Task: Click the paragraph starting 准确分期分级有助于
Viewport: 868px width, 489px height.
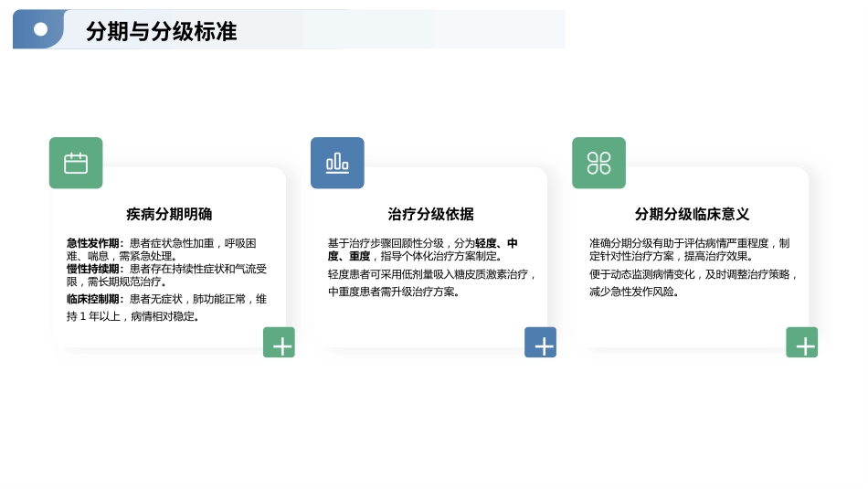Action: click(x=689, y=250)
